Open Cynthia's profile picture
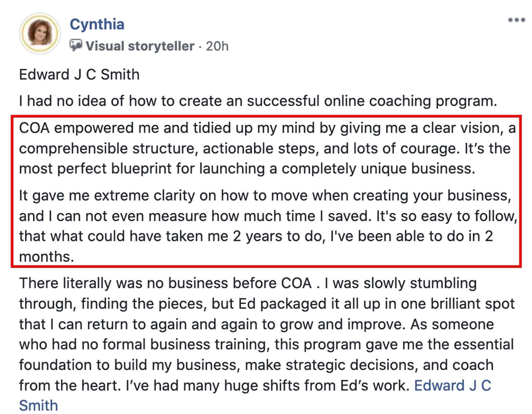The height and width of the screenshot is (414, 532). click(x=40, y=34)
